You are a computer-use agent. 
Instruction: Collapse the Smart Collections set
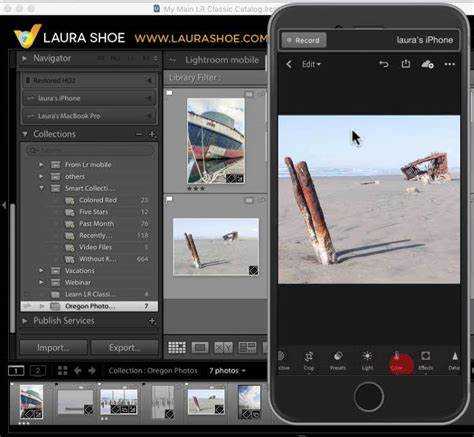tap(41, 188)
